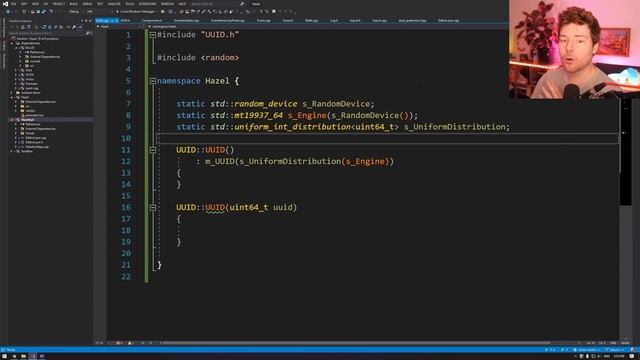
Task: Switch to the Math.cpp tab
Action: (311, 20)
